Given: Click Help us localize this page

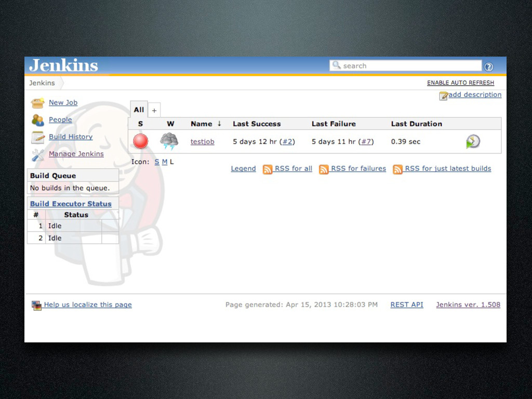Looking at the screenshot, I should tap(87, 304).
